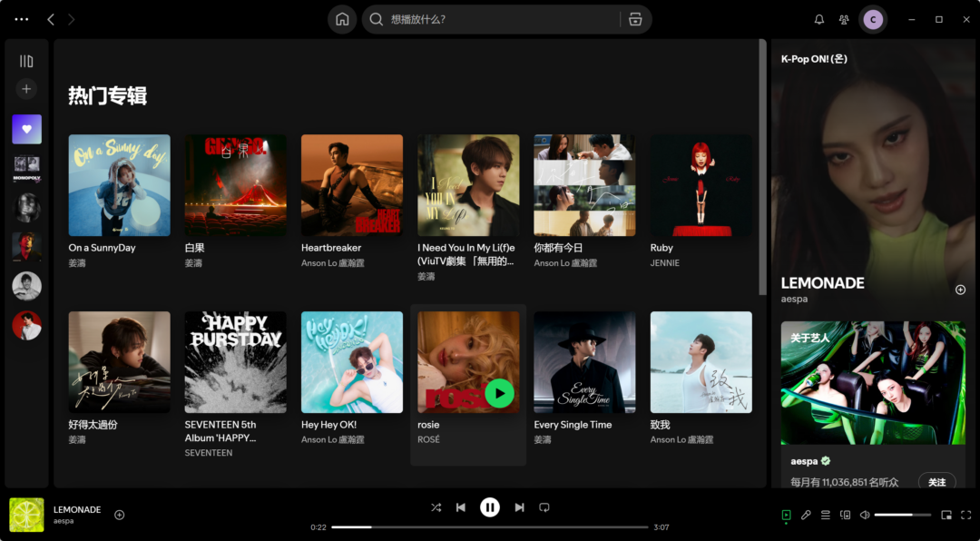
Task: Toggle repeat mode
Action: (544, 507)
